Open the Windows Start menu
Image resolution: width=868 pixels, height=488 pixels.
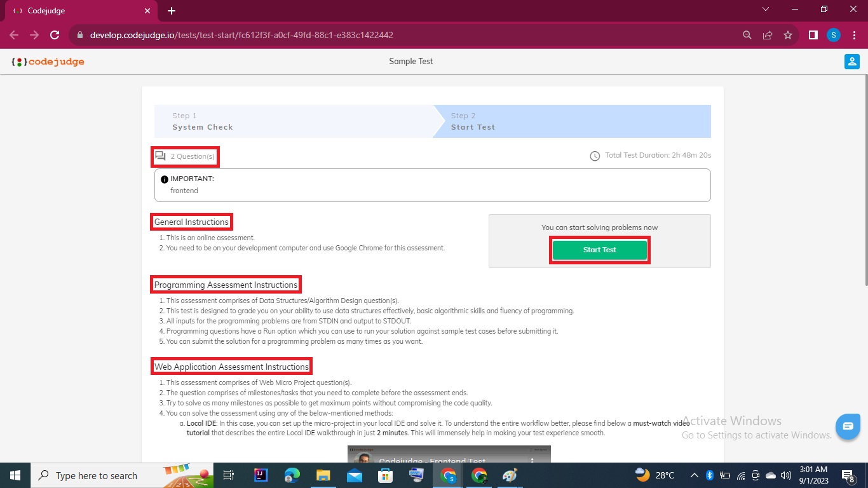click(14, 475)
